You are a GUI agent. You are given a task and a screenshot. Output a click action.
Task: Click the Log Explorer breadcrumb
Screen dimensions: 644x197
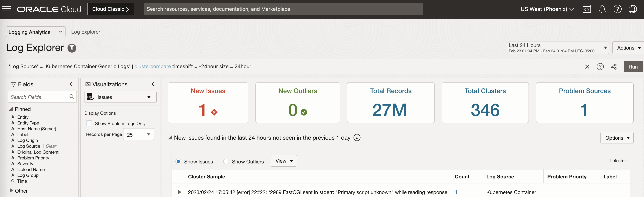click(85, 32)
